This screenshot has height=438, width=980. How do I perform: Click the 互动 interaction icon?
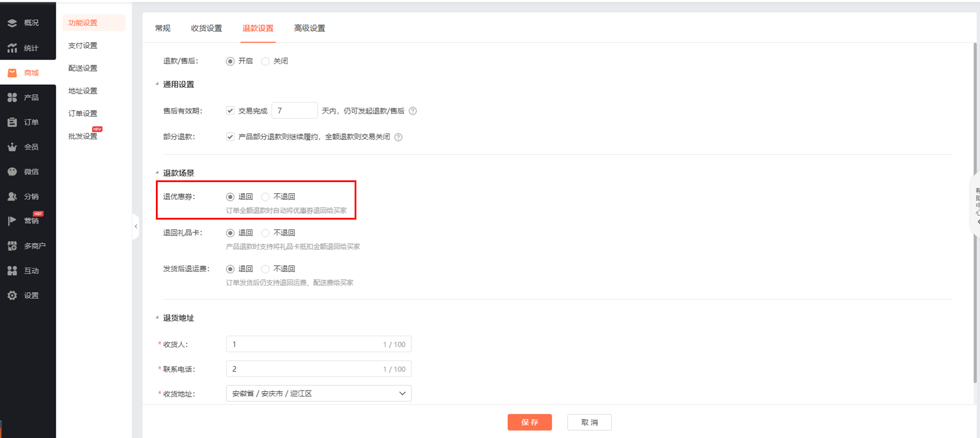click(x=12, y=271)
